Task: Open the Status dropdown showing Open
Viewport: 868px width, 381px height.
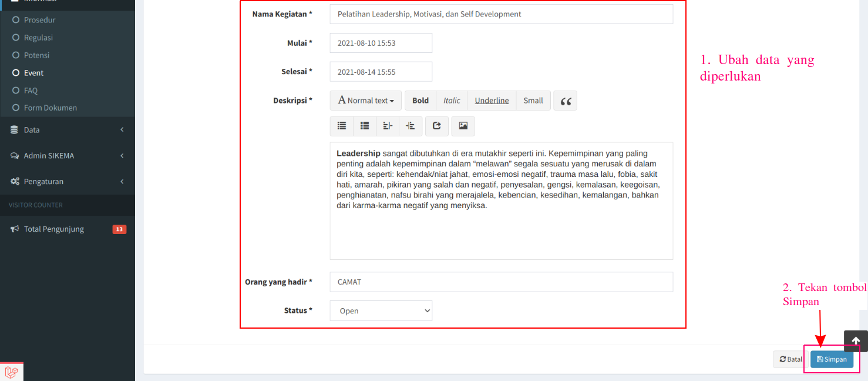Action: (x=381, y=310)
